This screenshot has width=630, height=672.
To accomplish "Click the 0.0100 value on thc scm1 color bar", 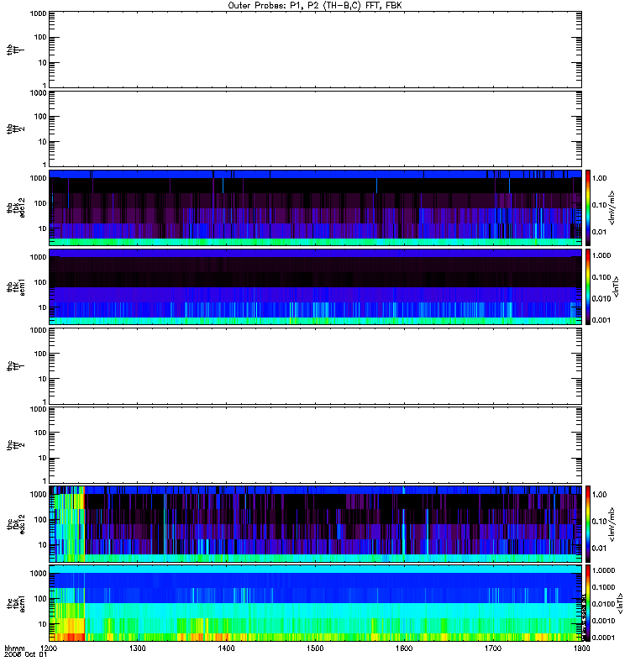I will pyautogui.click(x=603, y=604).
